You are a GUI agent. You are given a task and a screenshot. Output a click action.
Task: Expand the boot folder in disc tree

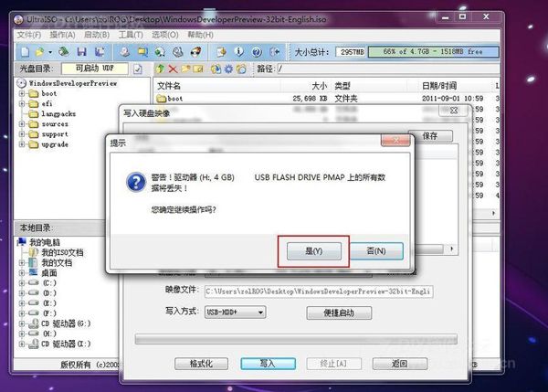coord(22,94)
